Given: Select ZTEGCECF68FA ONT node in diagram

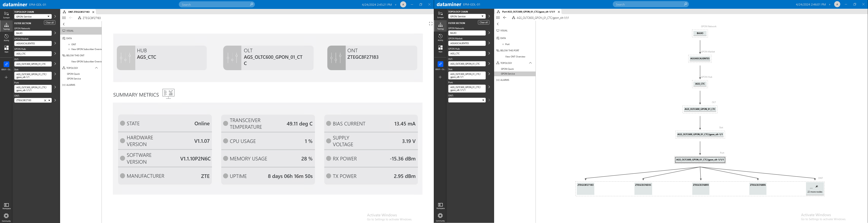Looking at the screenshot, I should tap(758, 189).
